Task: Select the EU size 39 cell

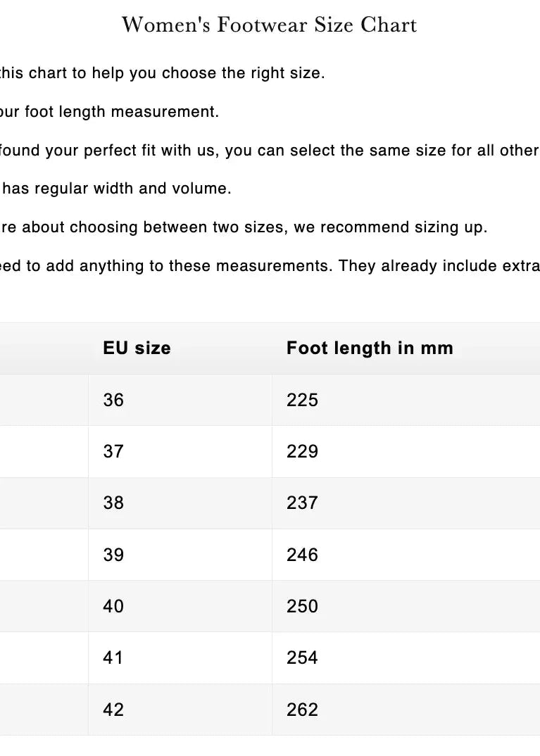Action: pyautogui.click(x=113, y=555)
